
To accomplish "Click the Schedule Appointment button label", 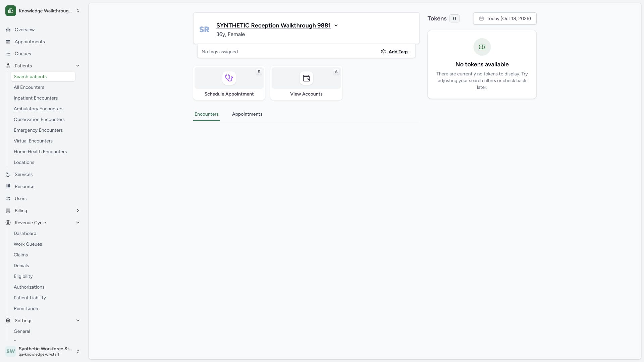I will [229, 94].
